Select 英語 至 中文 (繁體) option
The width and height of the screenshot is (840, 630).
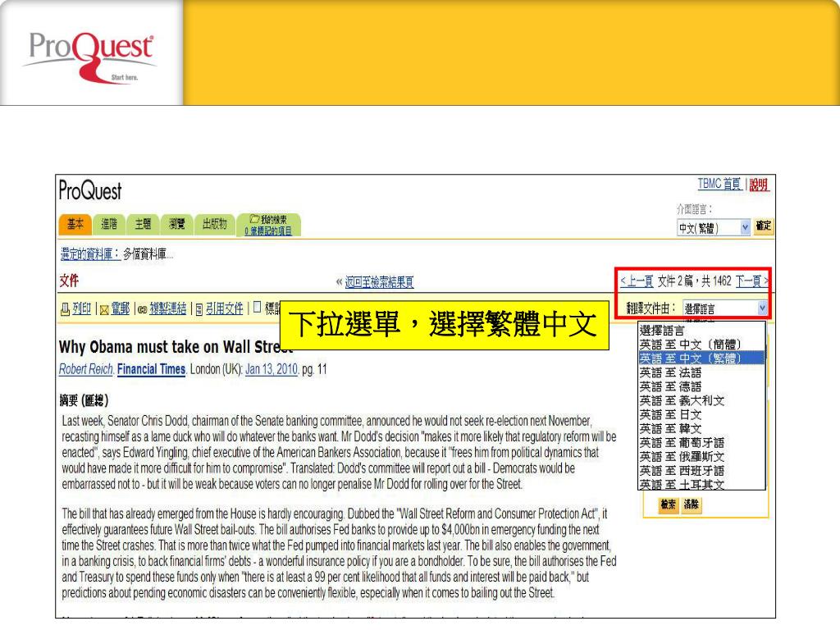[x=701, y=358]
